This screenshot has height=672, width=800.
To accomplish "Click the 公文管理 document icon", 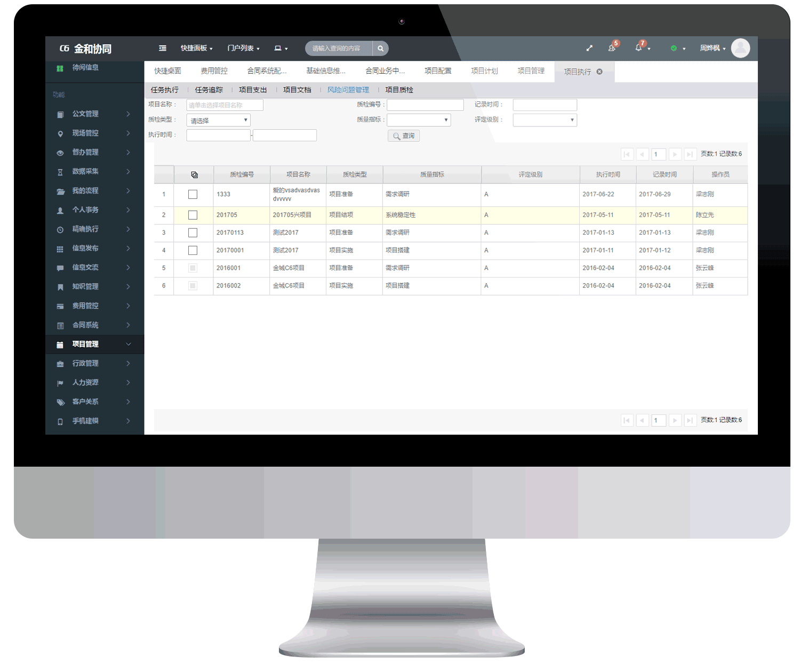I will tap(60, 114).
